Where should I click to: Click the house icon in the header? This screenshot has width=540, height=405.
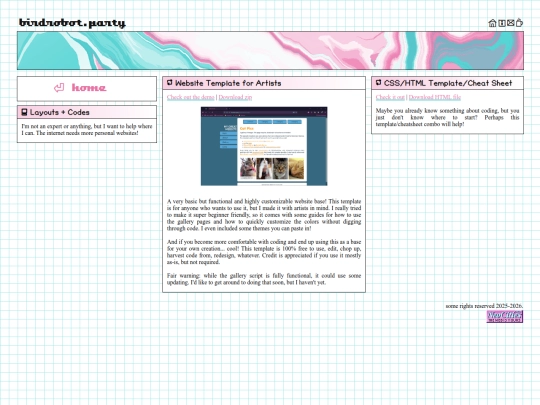point(492,23)
